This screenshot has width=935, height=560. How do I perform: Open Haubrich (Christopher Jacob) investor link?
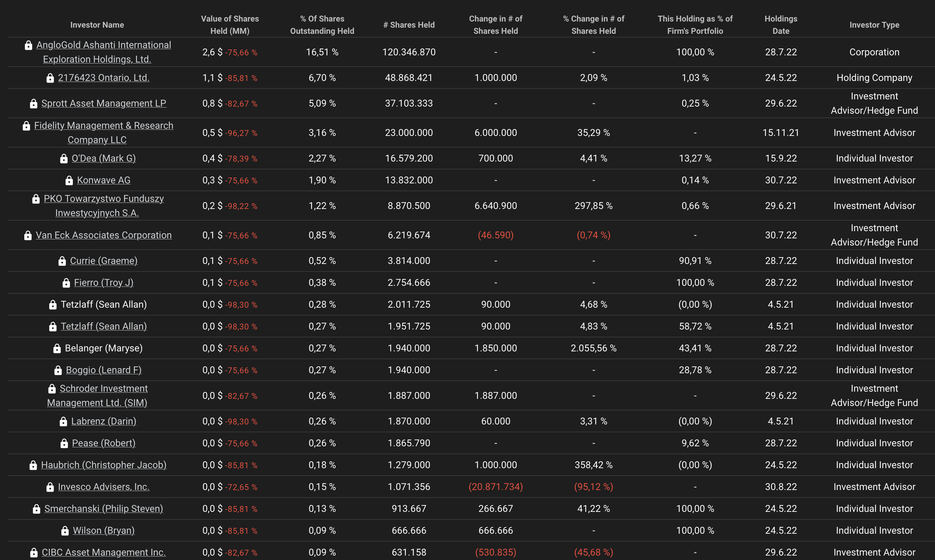tap(104, 465)
